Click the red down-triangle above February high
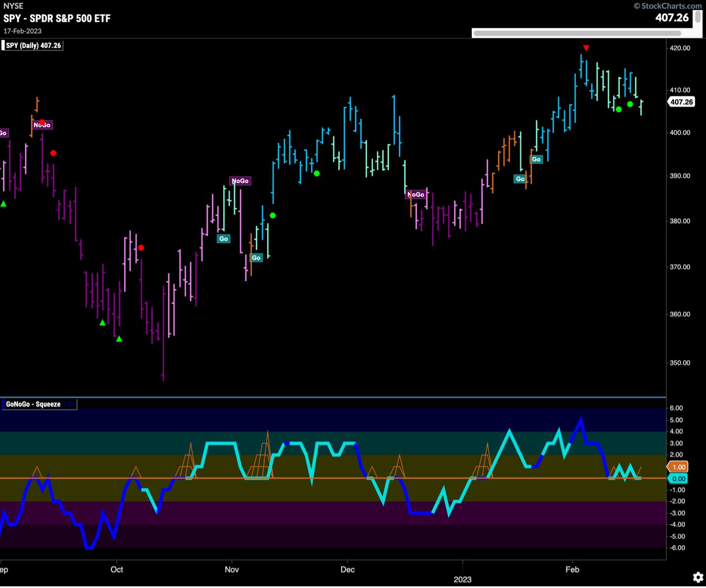This screenshot has height=588, width=706. 586,48
